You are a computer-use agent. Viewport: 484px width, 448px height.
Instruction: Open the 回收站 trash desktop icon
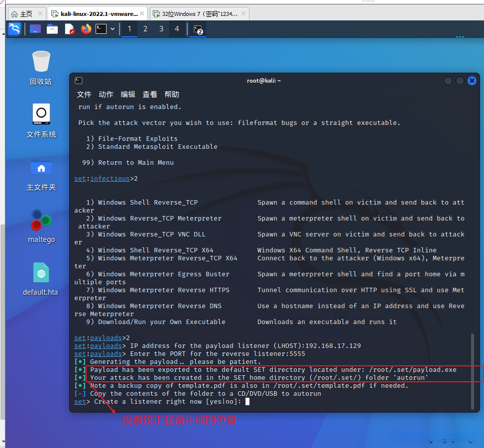click(41, 68)
